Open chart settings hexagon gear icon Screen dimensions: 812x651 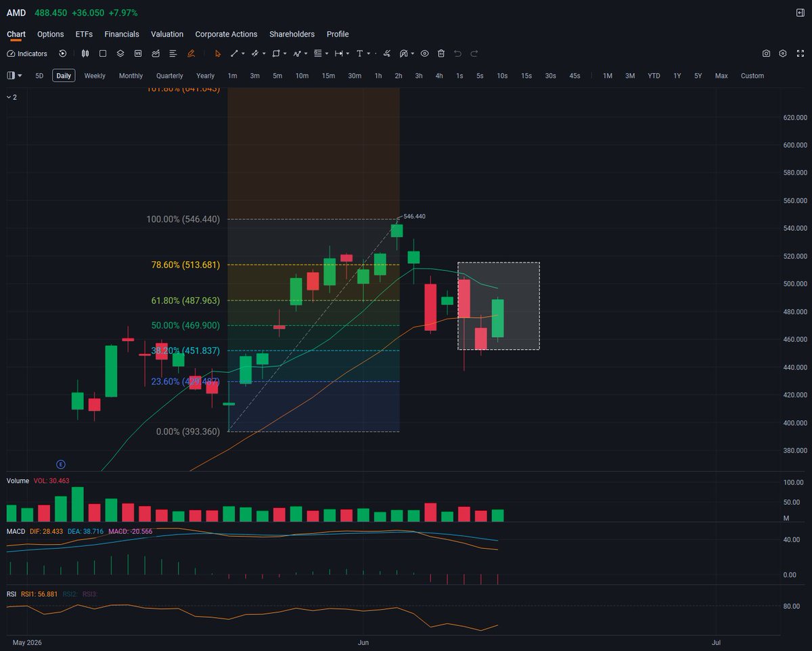[783, 53]
